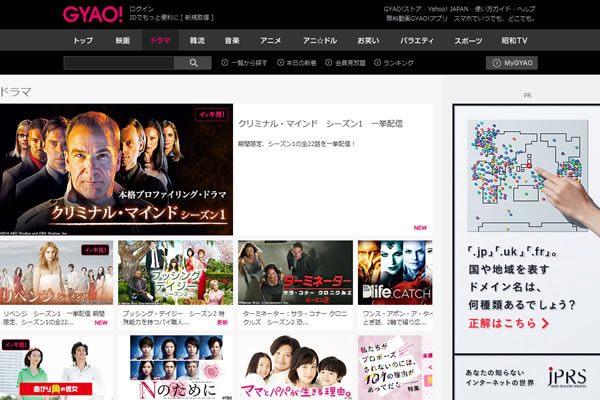Image resolution: width=600 pixels, height=400 pixels.
Task: Go to アニ☆ドル tab
Action: [320, 40]
